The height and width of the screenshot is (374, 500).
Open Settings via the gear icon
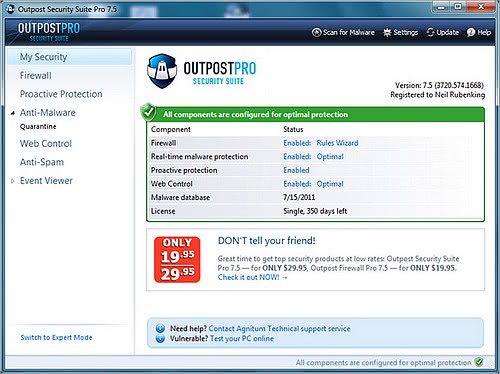click(x=387, y=32)
